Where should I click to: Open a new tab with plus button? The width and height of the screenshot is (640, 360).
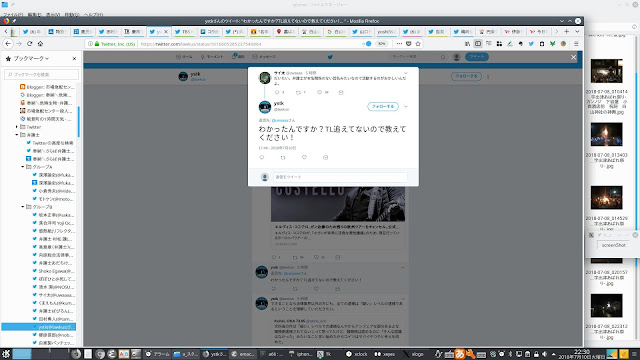[x=567, y=31]
